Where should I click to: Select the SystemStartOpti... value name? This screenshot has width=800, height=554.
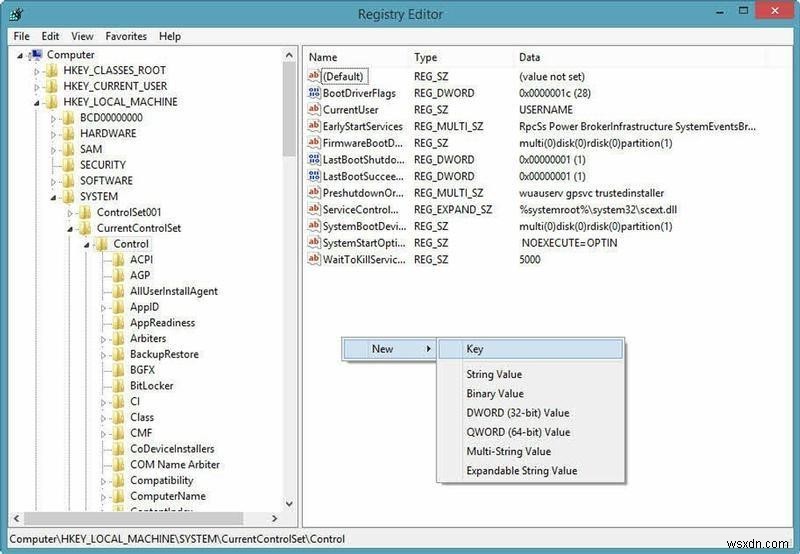tap(364, 243)
